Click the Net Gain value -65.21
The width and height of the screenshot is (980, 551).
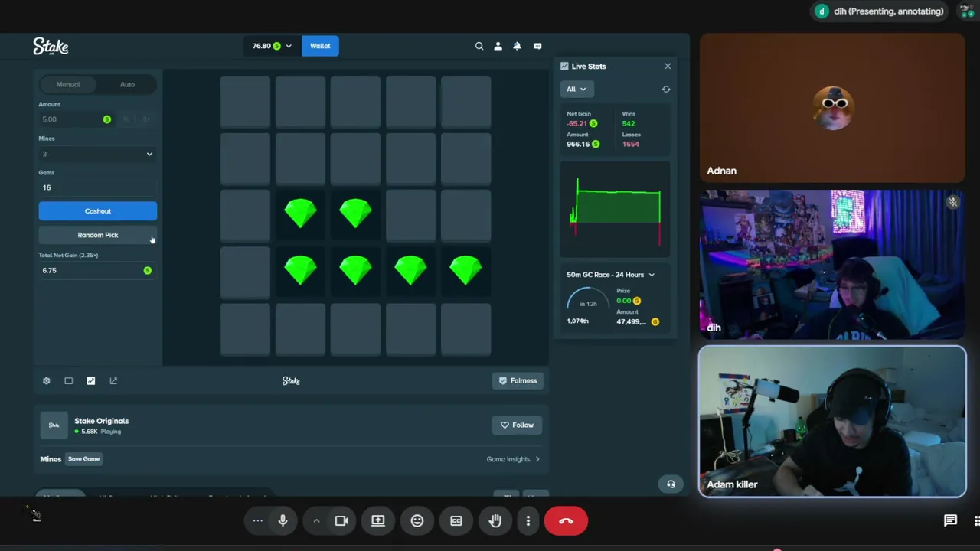[577, 123]
